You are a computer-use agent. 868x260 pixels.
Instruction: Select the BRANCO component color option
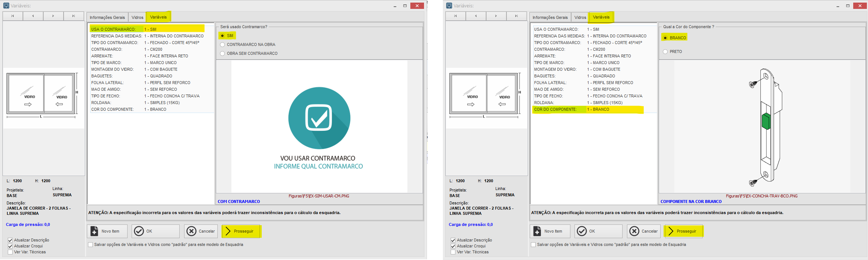point(665,38)
